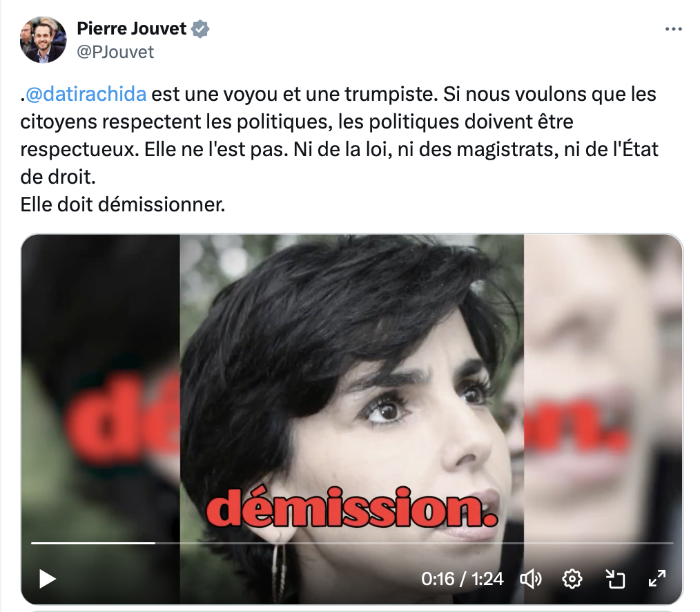The height and width of the screenshot is (612, 700).
Task: Click the played portion of progress bar
Action: point(93,543)
